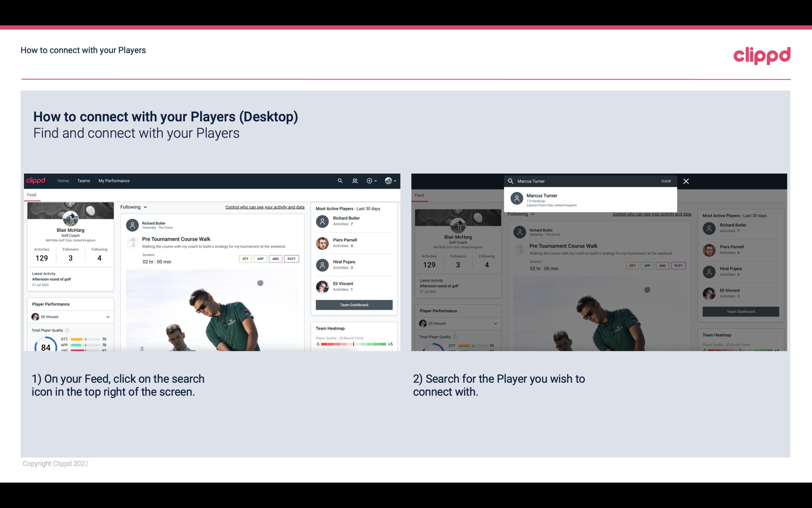Click Team Dashboard button
This screenshot has height=508, width=812.
point(354,304)
